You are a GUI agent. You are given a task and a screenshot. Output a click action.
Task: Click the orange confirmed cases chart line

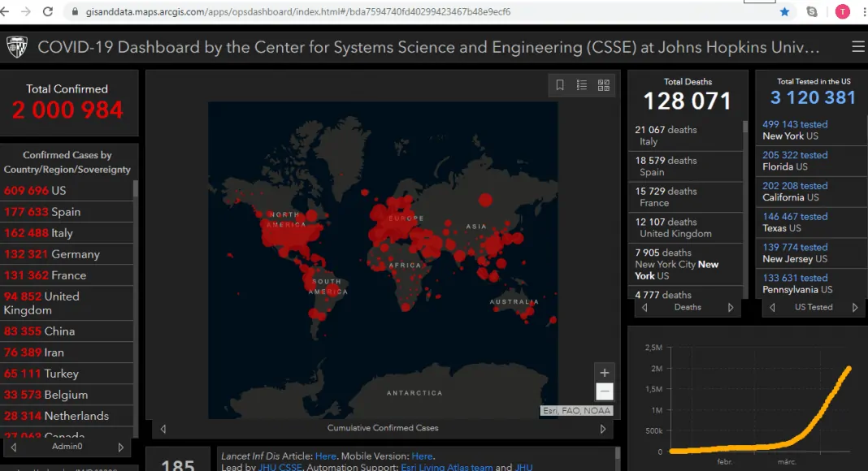point(759,409)
